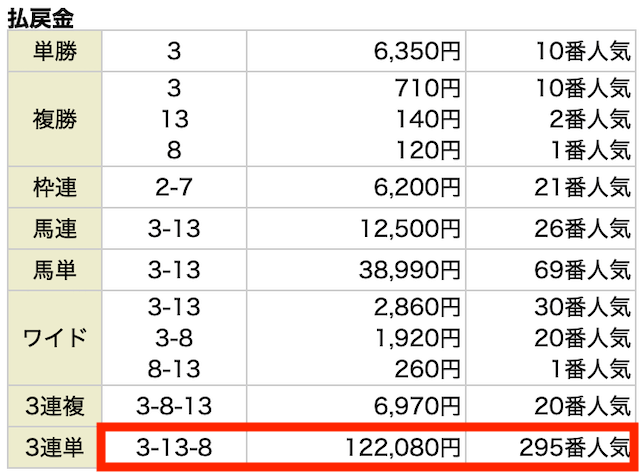Select the 3-8-13 trio combination
Screen dimensions: 640x474
(x=174, y=405)
